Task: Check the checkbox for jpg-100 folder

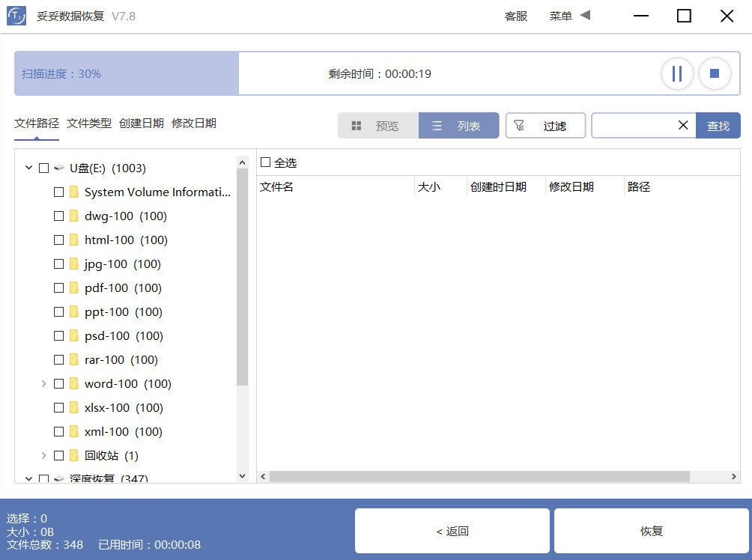Action: (58, 264)
